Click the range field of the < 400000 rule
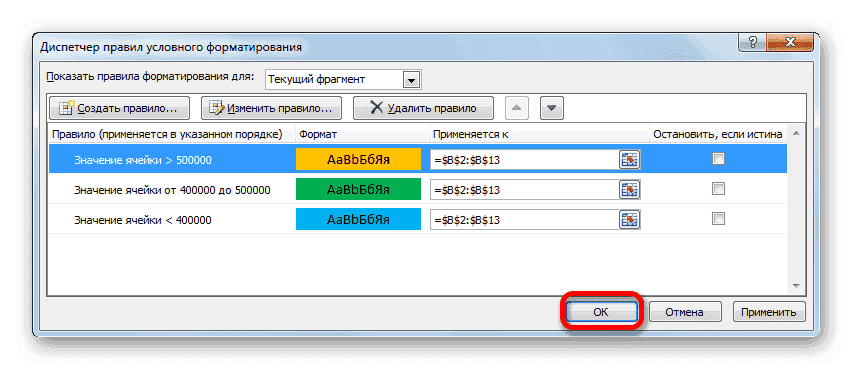The width and height of the screenshot is (853, 370). [524, 220]
